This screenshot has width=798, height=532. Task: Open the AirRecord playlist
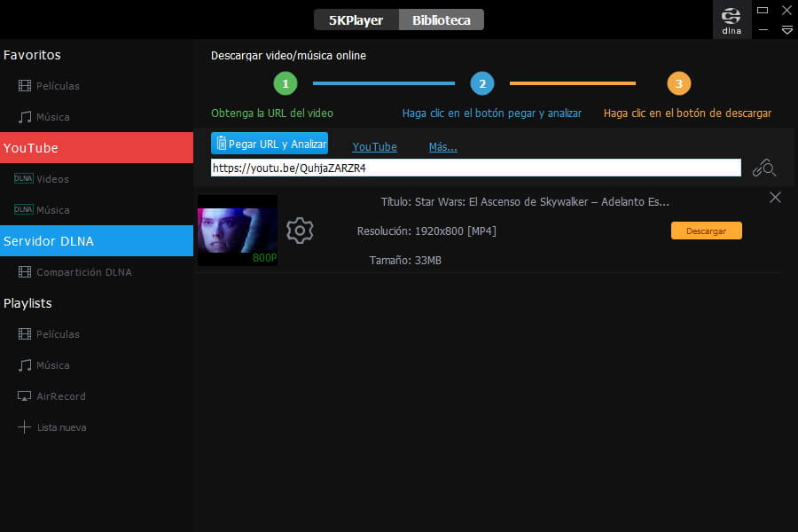pos(61,396)
